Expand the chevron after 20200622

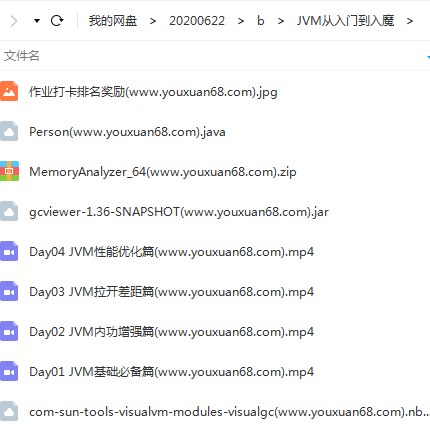(x=241, y=21)
